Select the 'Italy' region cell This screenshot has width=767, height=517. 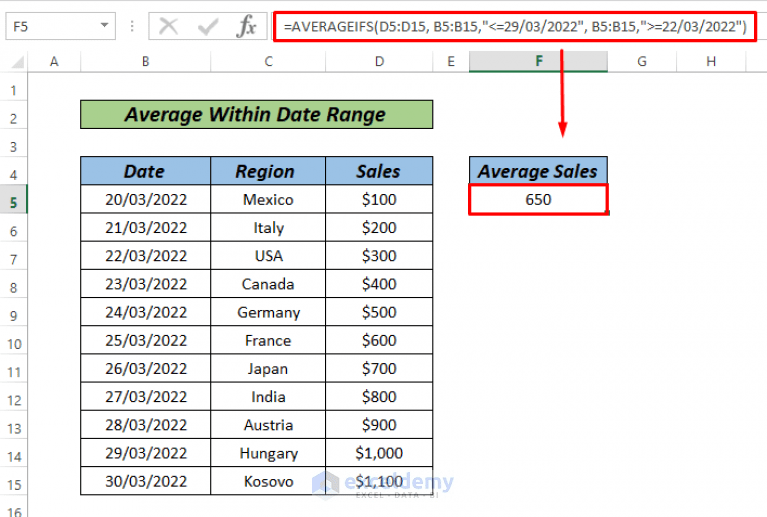coord(268,227)
